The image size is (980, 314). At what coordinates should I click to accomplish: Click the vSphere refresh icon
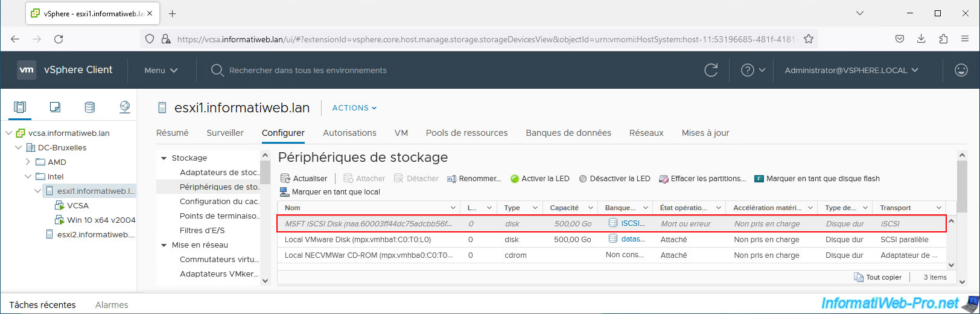click(x=711, y=70)
